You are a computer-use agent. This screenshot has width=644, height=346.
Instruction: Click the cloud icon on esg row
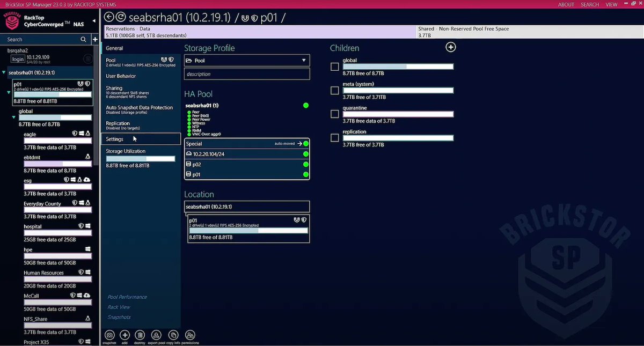87,180
